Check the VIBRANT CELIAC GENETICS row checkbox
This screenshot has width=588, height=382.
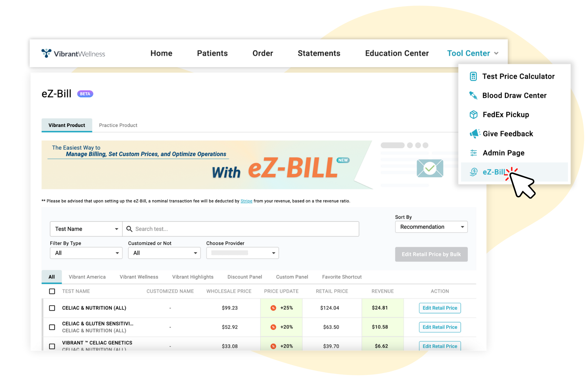[x=52, y=346]
